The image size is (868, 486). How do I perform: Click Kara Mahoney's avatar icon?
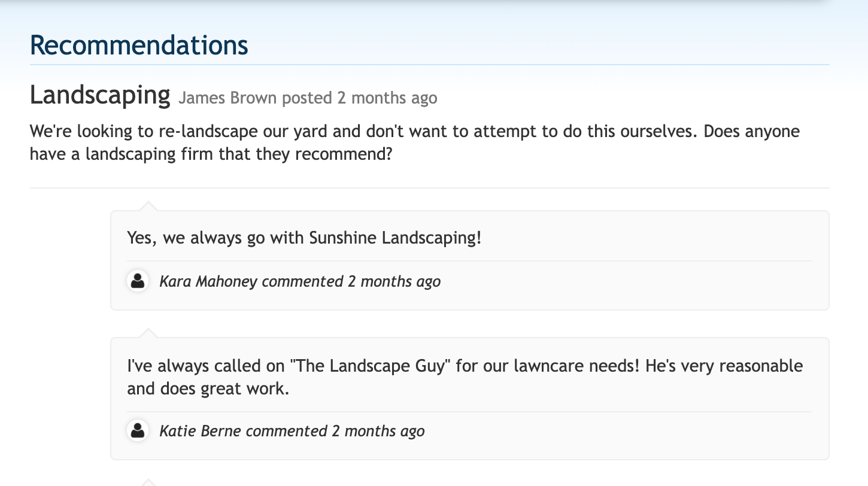click(x=138, y=281)
